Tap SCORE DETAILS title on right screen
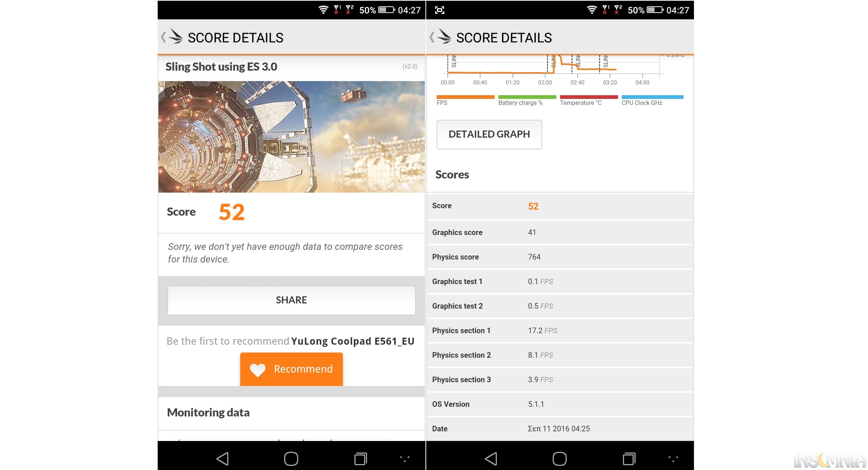 click(x=504, y=38)
